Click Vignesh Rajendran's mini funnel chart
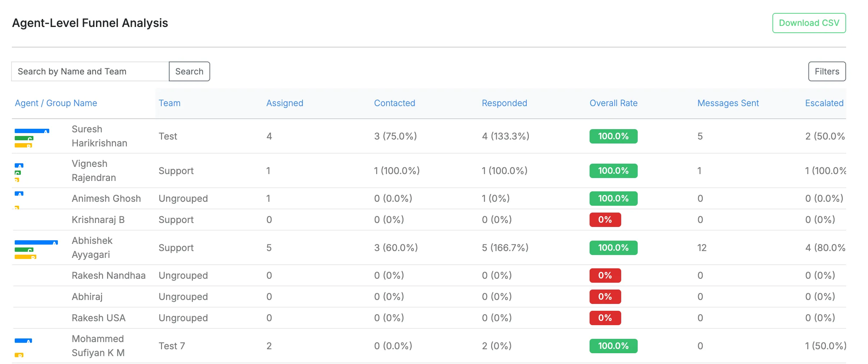 click(19, 173)
